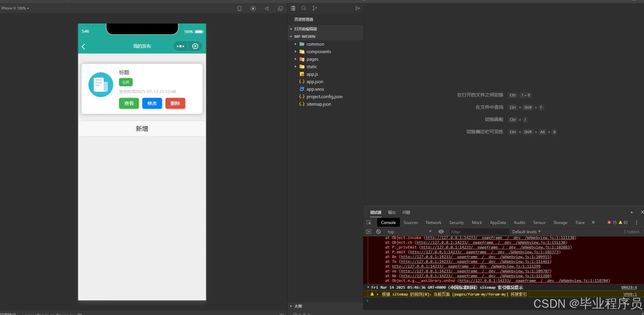This screenshot has width=644, height=315.
Task: Click the record circle icon in simulator toolbar
Action: click(x=253, y=9)
